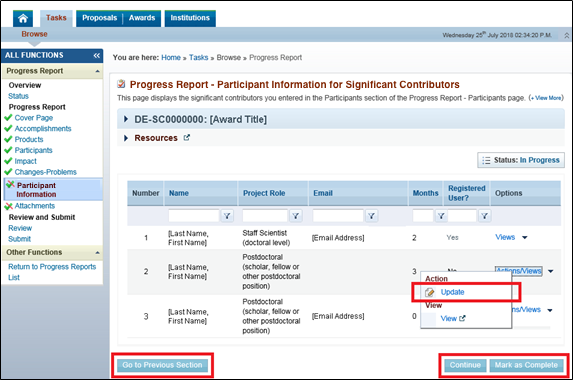Image resolution: width=573 pixels, height=380 pixels.
Task: Switch to the Institutions tab
Action: tap(190, 18)
